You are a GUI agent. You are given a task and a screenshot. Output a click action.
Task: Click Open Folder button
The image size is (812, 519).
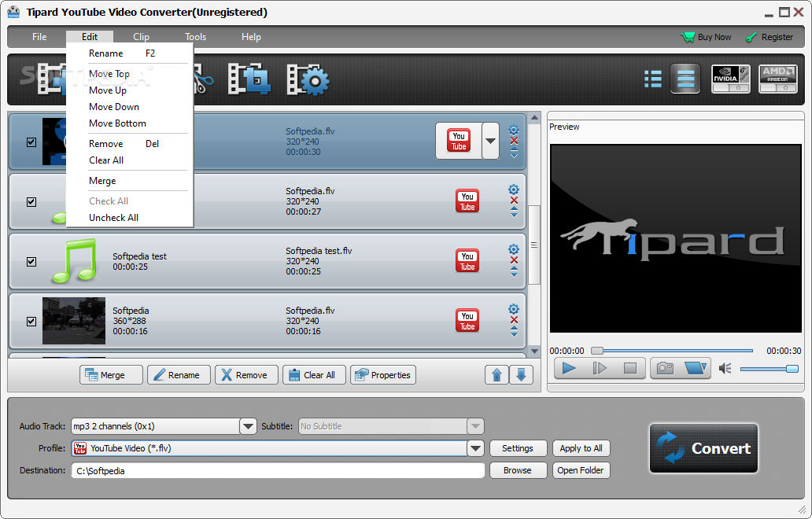click(581, 470)
